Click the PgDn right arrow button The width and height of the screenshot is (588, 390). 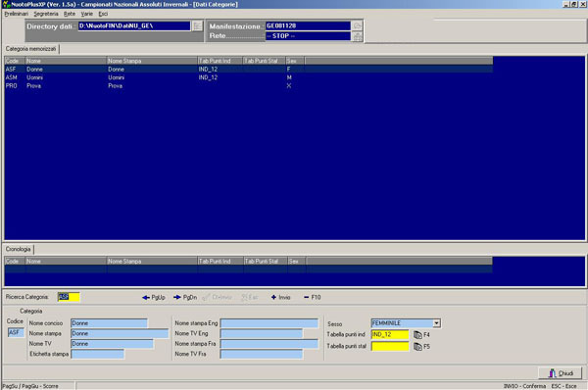[185, 297]
